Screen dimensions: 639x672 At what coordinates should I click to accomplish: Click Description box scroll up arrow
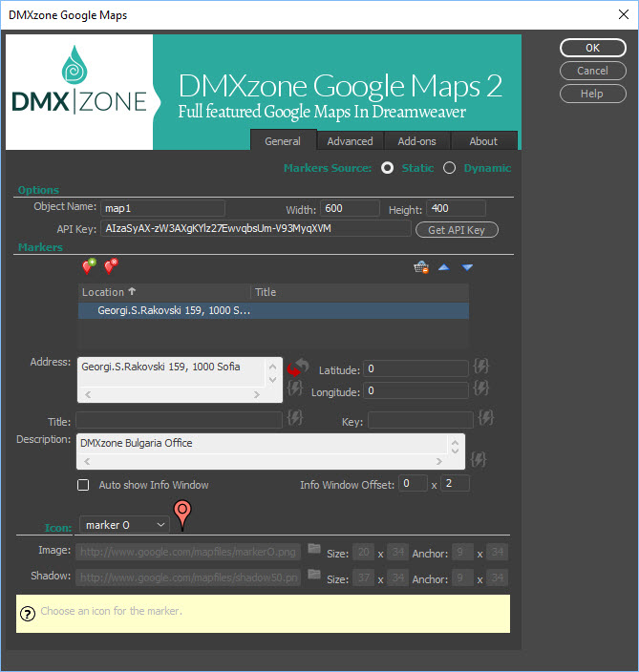click(455, 442)
